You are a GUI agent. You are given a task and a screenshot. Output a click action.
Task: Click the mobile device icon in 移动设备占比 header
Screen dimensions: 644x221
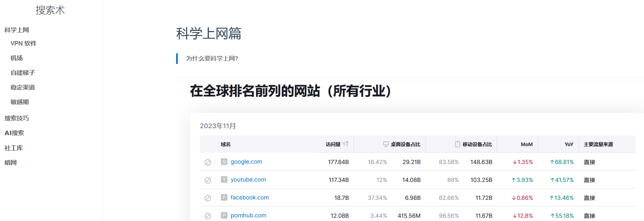[x=457, y=144]
